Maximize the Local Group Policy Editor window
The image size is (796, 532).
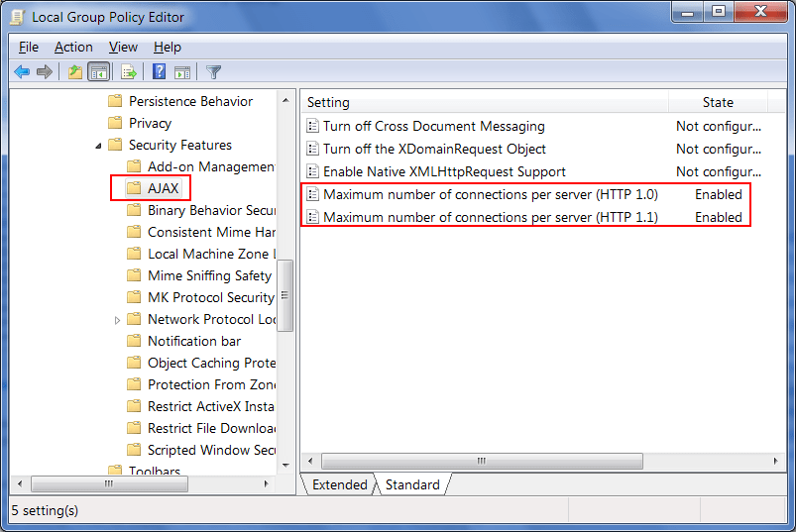coord(719,11)
